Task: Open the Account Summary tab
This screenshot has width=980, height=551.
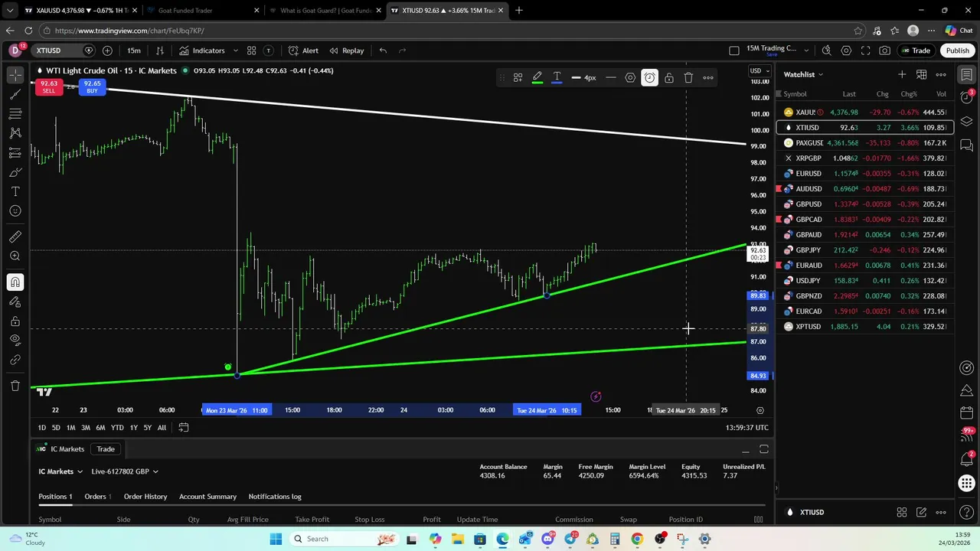Action: (207, 497)
